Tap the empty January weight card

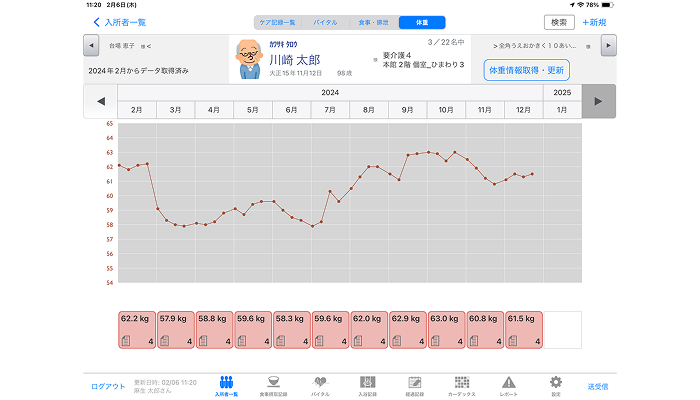point(562,330)
